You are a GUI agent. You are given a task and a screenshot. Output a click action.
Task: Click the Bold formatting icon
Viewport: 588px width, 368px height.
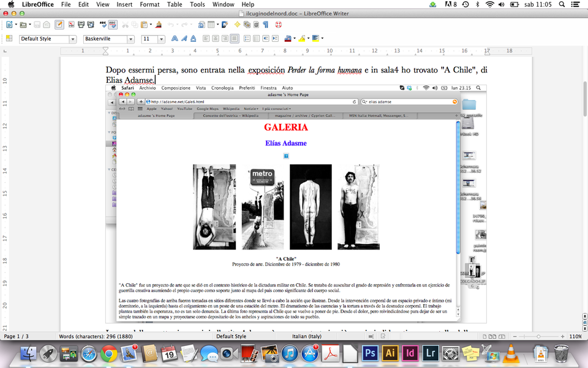coord(175,39)
